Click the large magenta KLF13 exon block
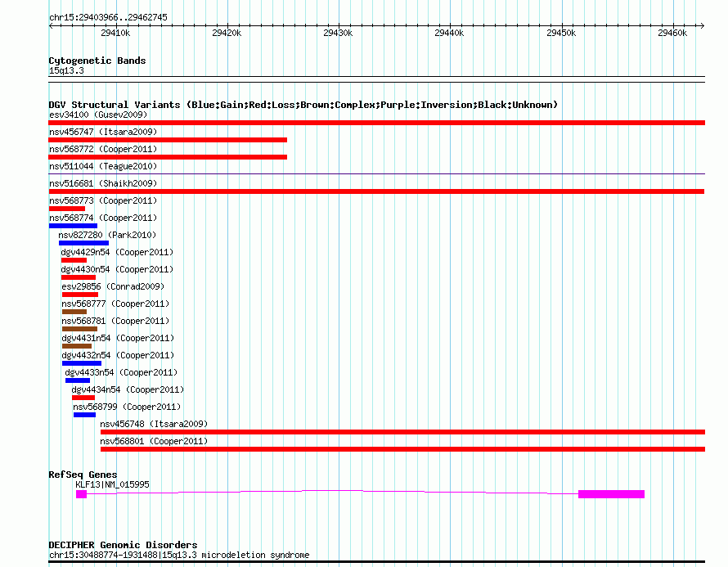The height and width of the screenshot is (567, 728). click(x=611, y=494)
